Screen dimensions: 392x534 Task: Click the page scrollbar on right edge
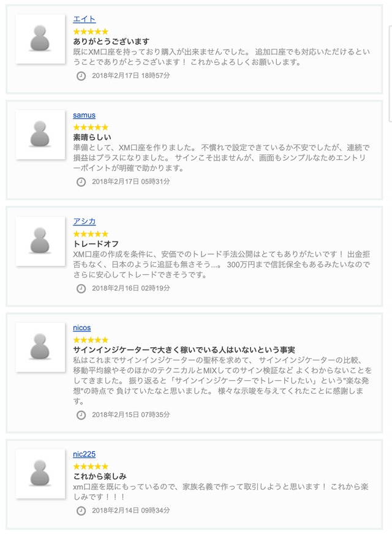[390, 73]
